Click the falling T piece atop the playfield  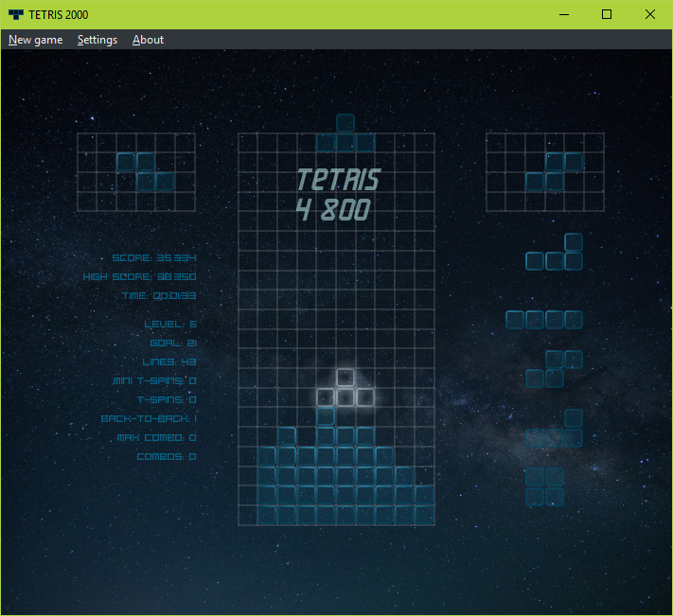pyautogui.click(x=345, y=133)
